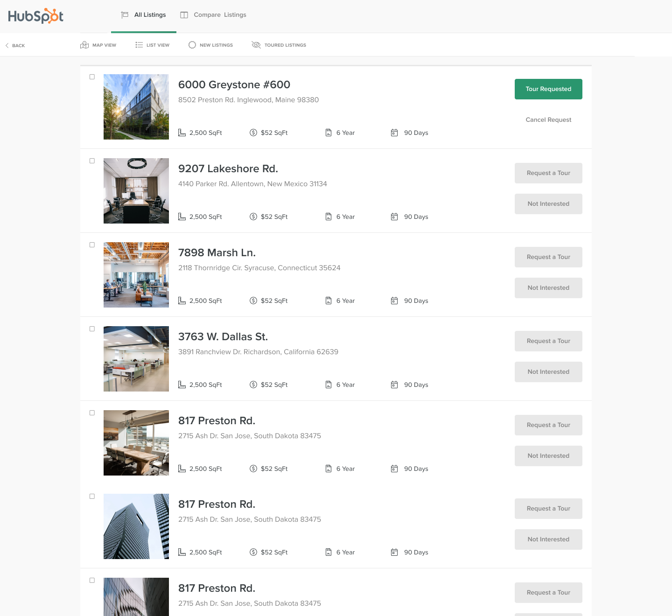This screenshot has height=616, width=672.
Task: Click the dollar price icon for 3763 W. Dallas St.
Action: pos(253,385)
